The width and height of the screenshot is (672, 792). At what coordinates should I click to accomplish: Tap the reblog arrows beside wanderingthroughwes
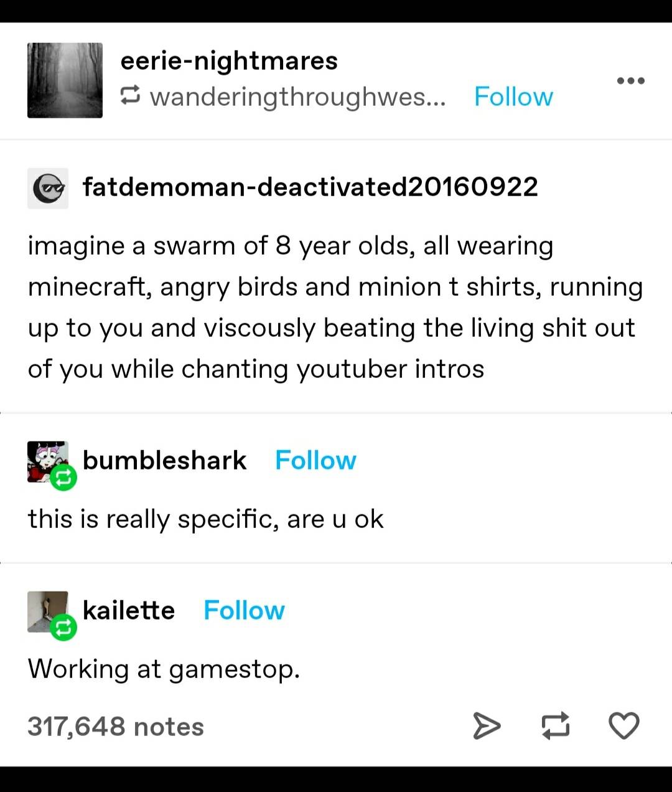(x=130, y=97)
